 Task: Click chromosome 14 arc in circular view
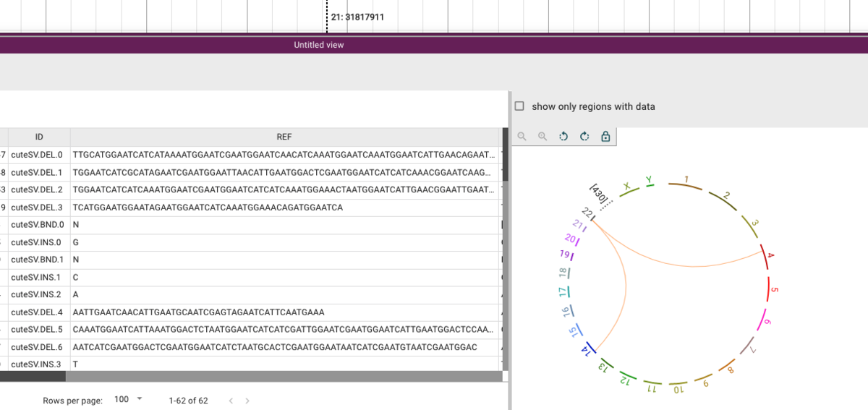coord(590,347)
